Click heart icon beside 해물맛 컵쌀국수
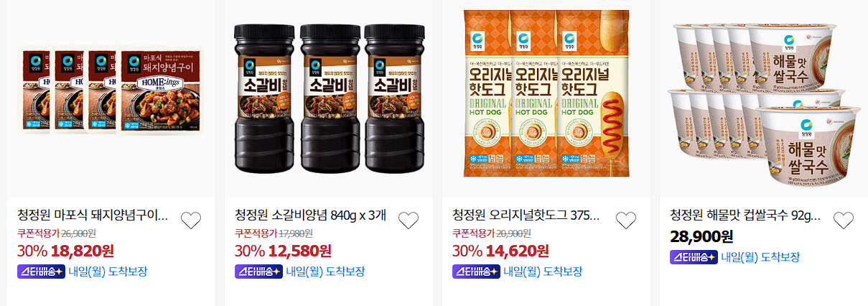This screenshot has height=306, width=868. pyautogui.click(x=844, y=221)
